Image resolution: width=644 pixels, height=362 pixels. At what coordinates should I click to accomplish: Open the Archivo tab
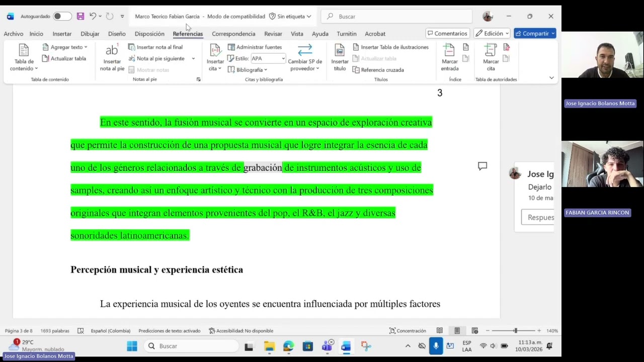click(x=14, y=34)
